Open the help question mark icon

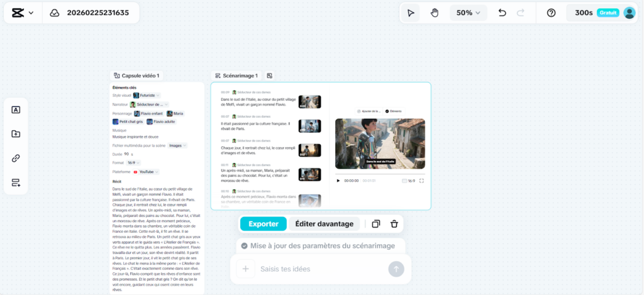pyautogui.click(x=551, y=13)
